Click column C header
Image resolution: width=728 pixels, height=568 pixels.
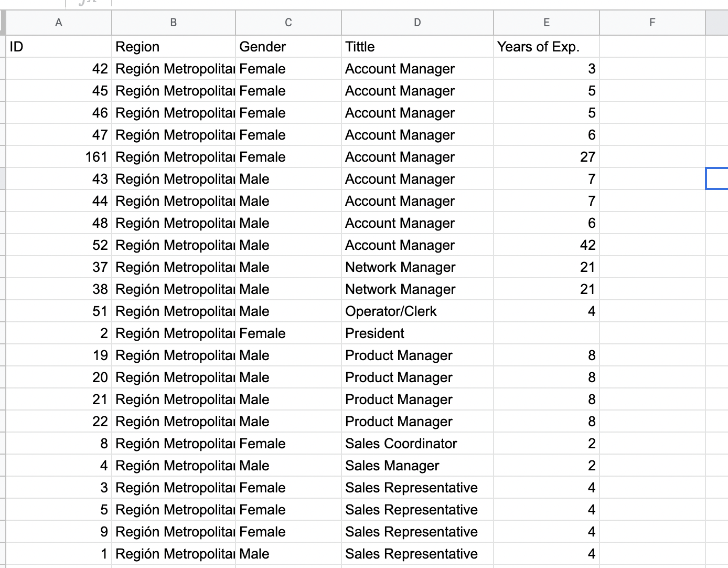[288, 23]
